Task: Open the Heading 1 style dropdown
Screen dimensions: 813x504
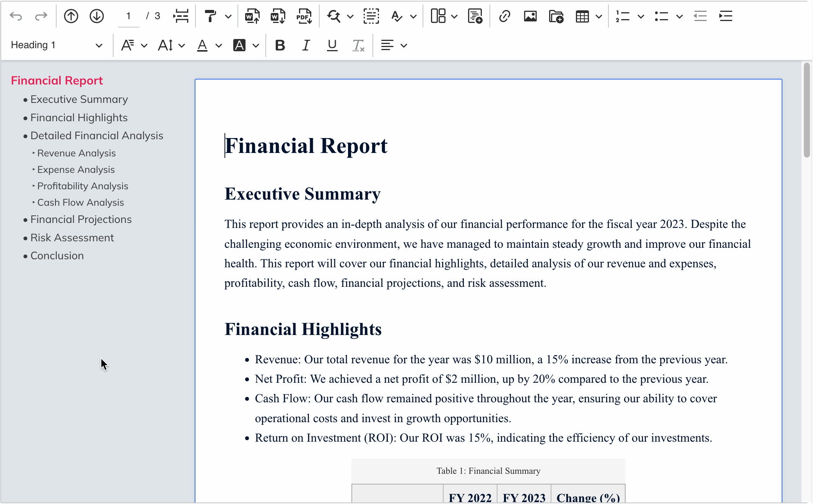Action: tap(57, 45)
